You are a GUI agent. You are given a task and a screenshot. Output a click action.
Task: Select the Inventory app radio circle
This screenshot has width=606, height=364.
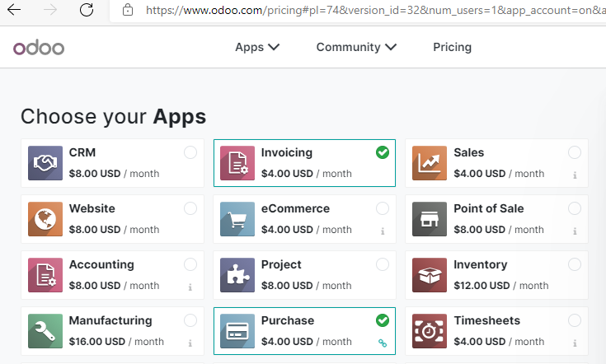[575, 264]
